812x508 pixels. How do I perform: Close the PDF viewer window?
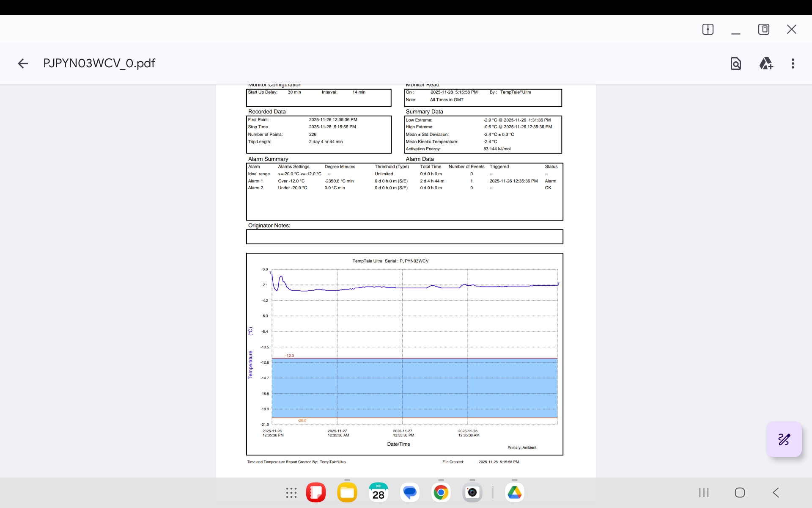pos(791,29)
